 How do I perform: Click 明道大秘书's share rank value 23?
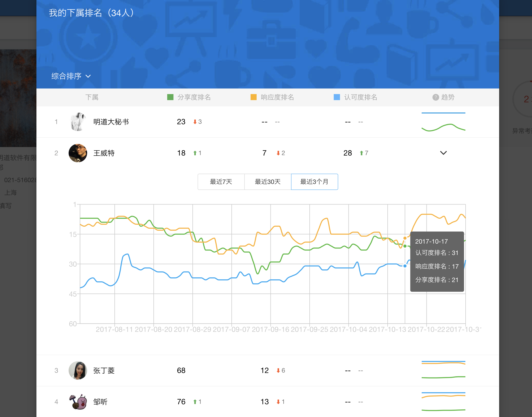point(181,122)
